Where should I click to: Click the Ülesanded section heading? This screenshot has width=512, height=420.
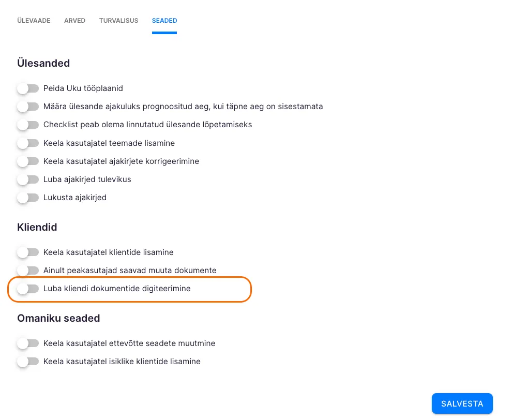(x=43, y=63)
